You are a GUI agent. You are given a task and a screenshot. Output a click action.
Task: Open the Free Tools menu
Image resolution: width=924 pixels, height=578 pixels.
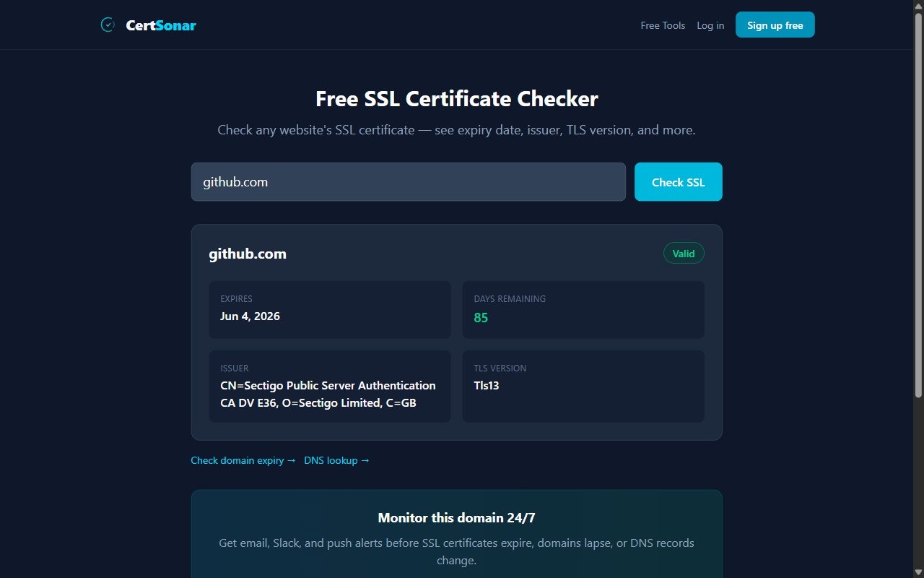[x=663, y=25]
